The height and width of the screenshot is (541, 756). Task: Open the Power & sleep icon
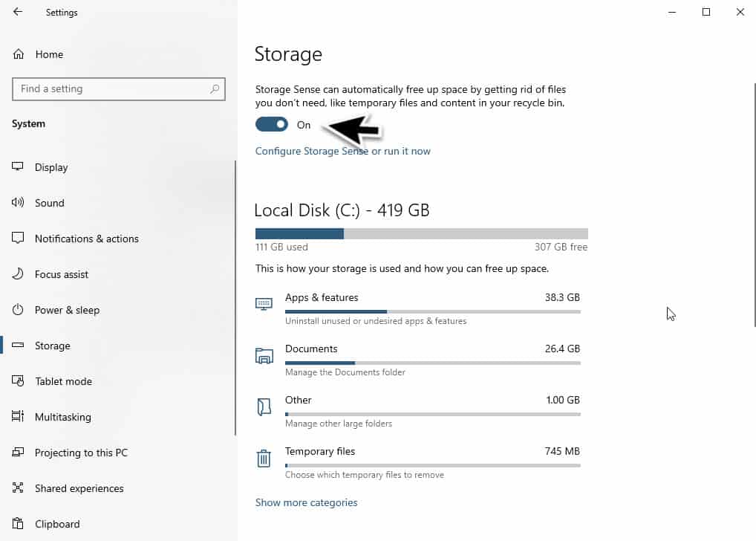[x=17, y=310]
